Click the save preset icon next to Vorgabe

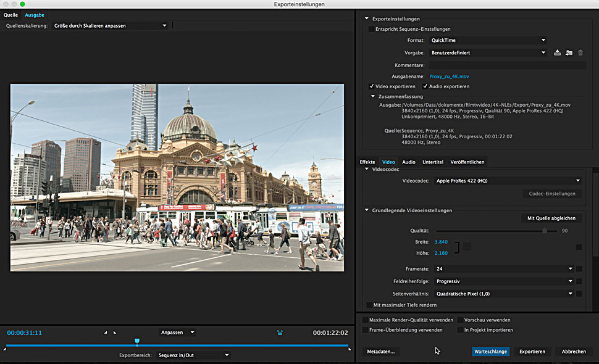(x=557, y=53)
